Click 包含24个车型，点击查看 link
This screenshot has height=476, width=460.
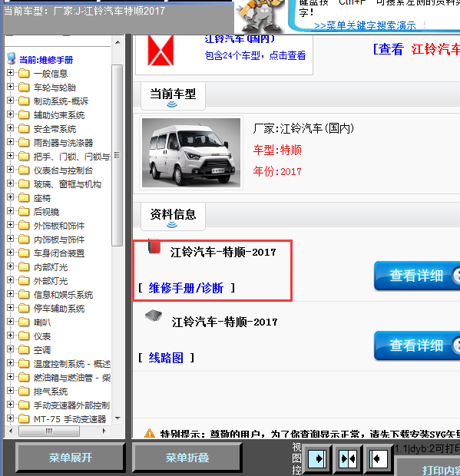click(x=255, y=55)
